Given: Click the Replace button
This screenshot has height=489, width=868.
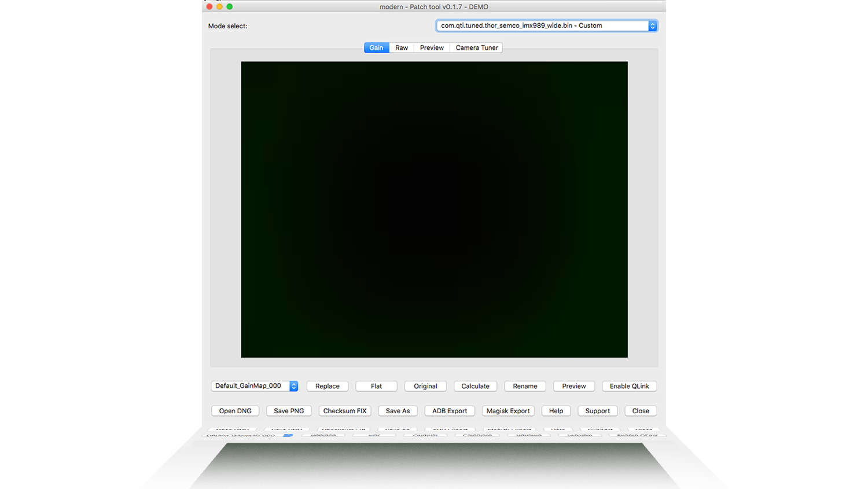Looking at the screenshot, I should 328,387.
